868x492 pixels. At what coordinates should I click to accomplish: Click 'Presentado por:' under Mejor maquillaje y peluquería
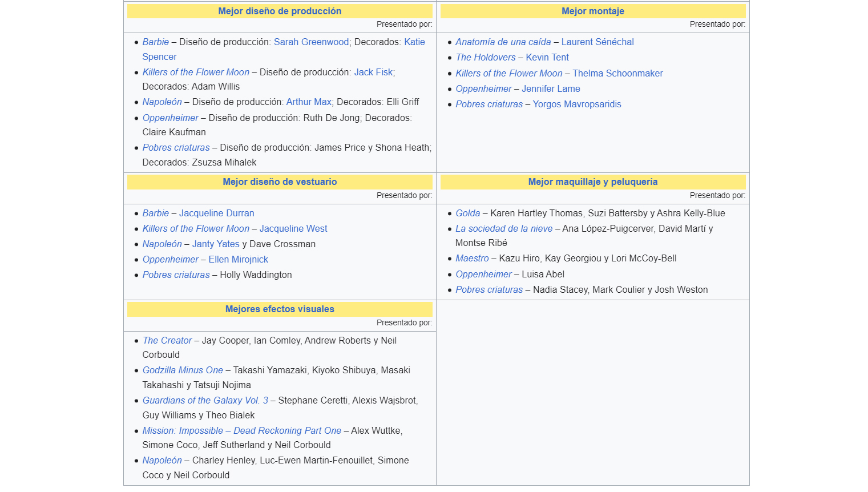pos(717,195)
